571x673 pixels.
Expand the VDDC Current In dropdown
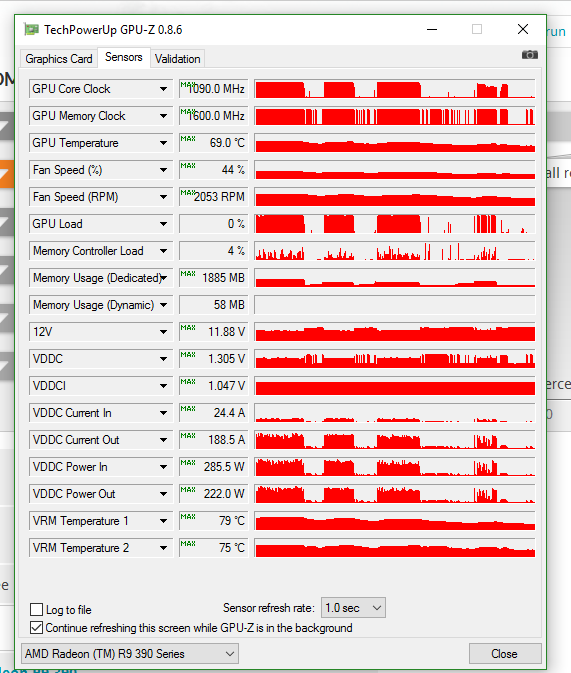(x=163, y=413)
